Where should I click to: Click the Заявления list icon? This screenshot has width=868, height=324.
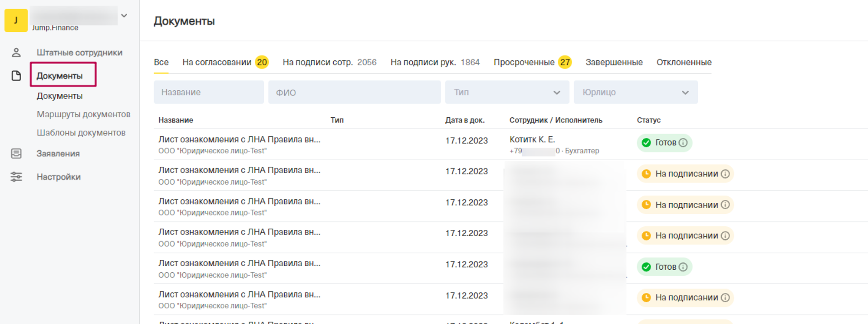(16, 154)
